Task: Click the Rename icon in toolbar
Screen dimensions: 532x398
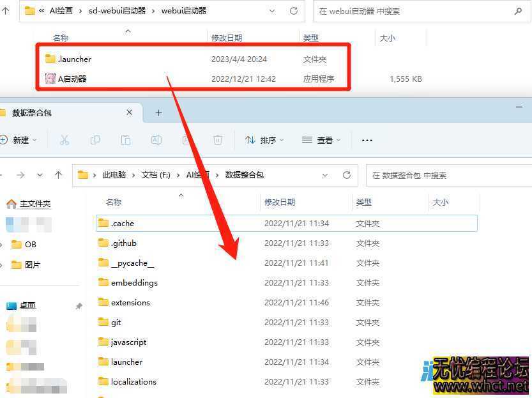Action: (x=156, y=140)
